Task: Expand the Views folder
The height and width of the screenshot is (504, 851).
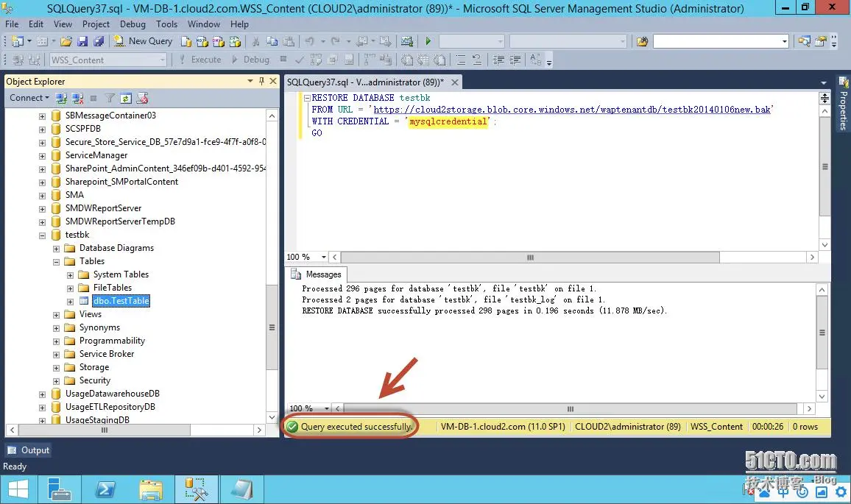Action: click(57, 315)
